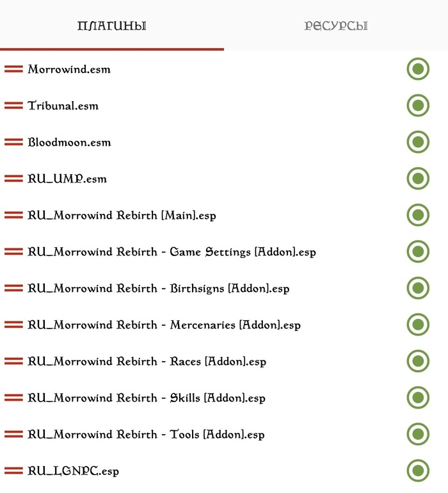This screenshot has width=448, height=493.
Task: Switch to the Ресурсы tab
Action: (x=335, y=26)
